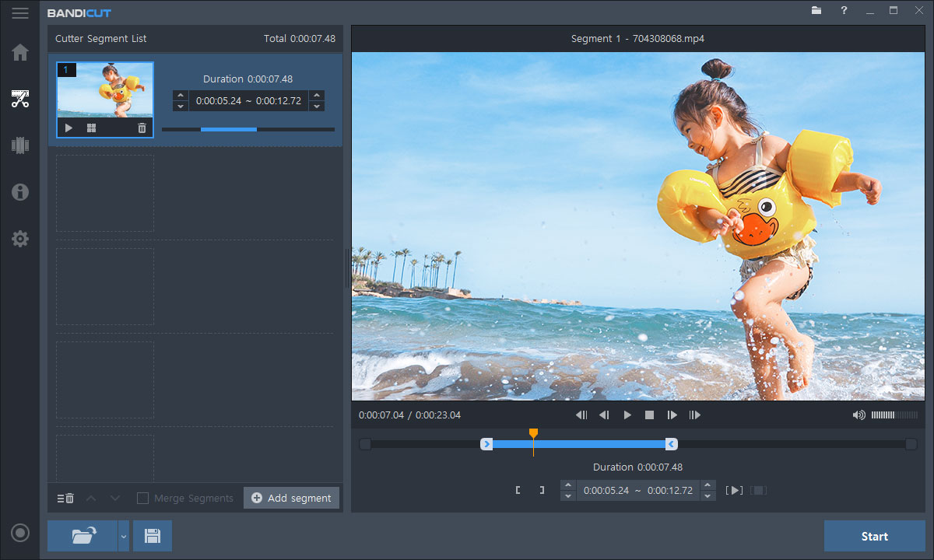The image size is (934, 560).
Task: Click Add segment to create a new segment
Action: pyautogui.click(x=291, y=498)
